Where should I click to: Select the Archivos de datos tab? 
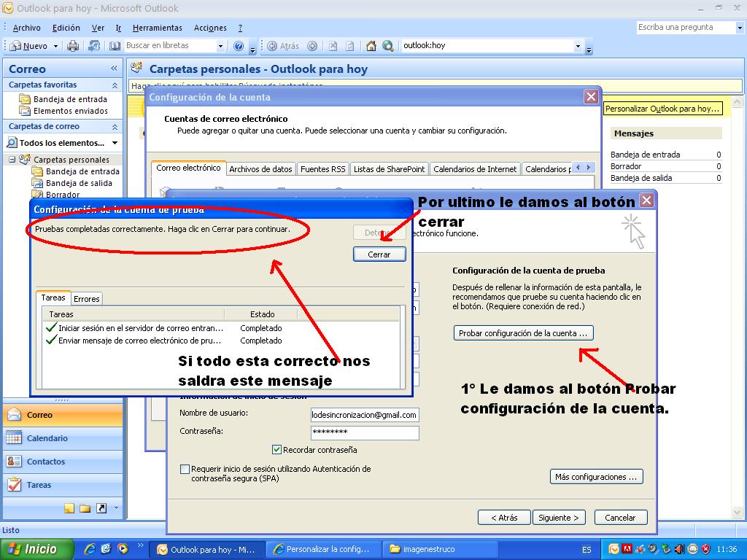tap(260, 169)
